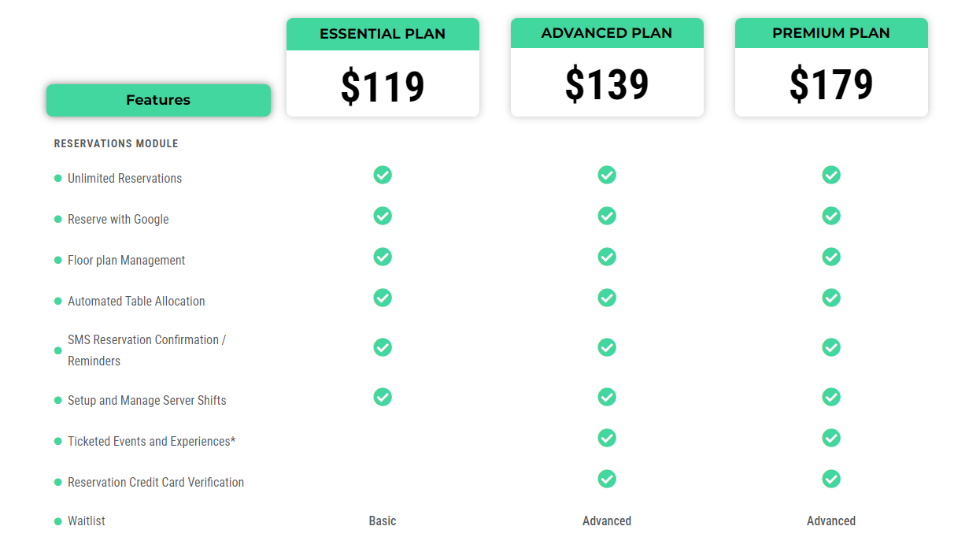Click Essential plan checkmark for Automated Table Allocation
The height and width of the screenshot is (541, 980).
point(383,298)
